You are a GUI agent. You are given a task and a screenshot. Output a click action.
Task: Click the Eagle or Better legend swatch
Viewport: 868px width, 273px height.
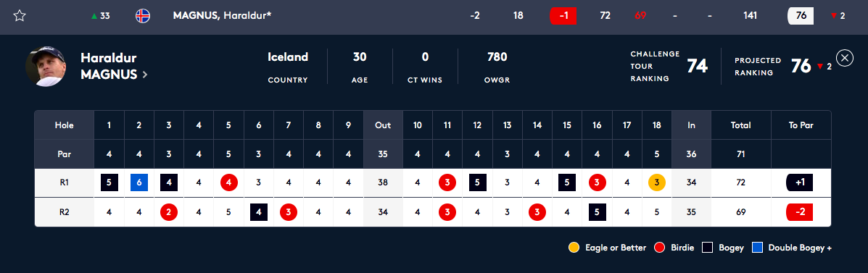(x=574, y=248)
